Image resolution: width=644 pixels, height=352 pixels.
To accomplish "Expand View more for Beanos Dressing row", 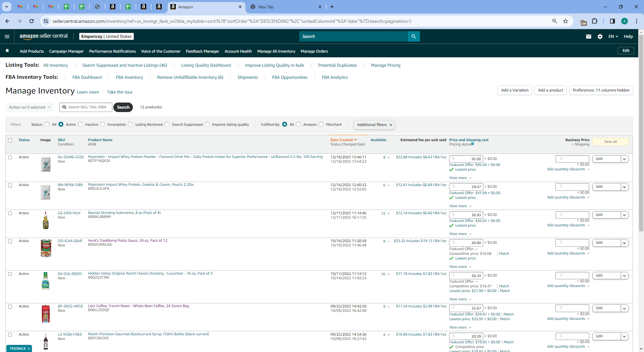I will (460, 234).
